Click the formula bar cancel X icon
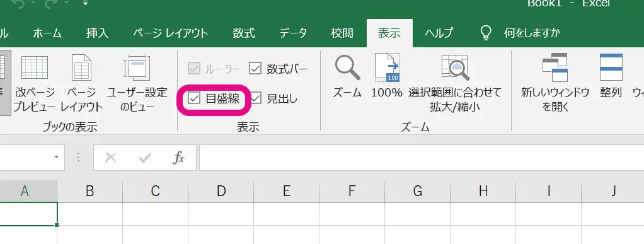 pos(111,158)
